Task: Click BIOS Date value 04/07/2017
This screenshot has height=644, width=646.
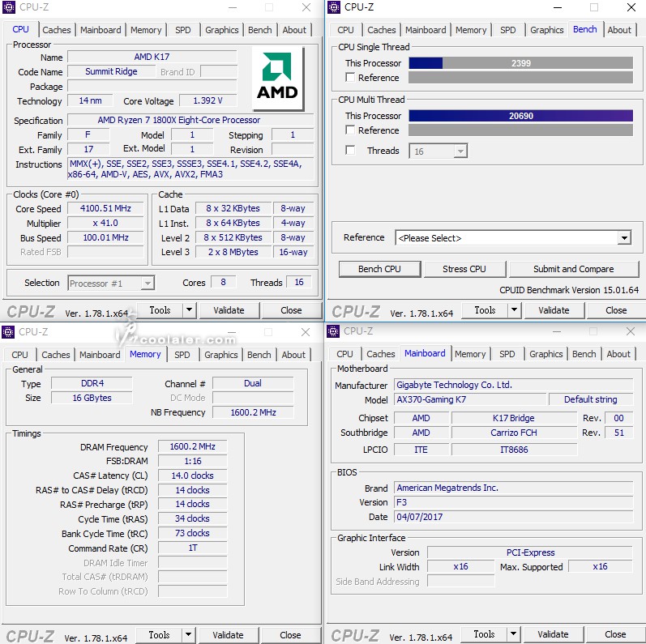Action: pyautogui.click(x=514, y=517)
